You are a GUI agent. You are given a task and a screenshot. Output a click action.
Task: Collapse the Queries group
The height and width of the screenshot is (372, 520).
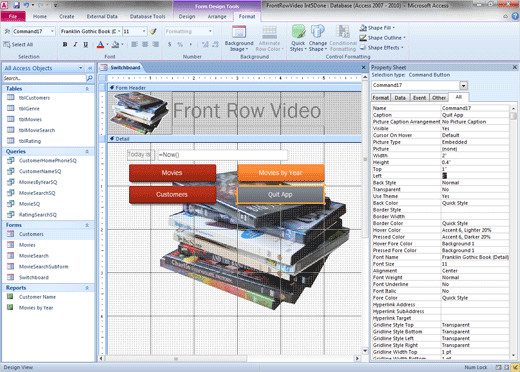(x=87, y=152)
